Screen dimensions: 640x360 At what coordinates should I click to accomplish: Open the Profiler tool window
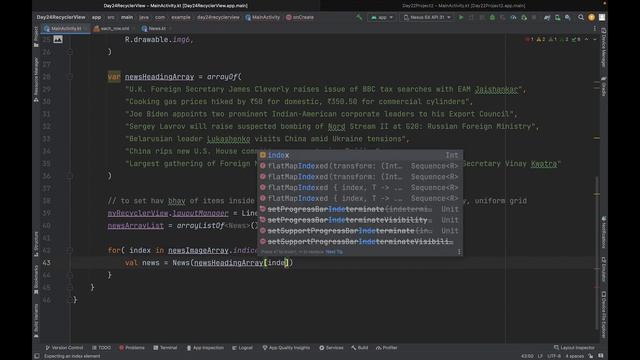click(x=387, y=348)
